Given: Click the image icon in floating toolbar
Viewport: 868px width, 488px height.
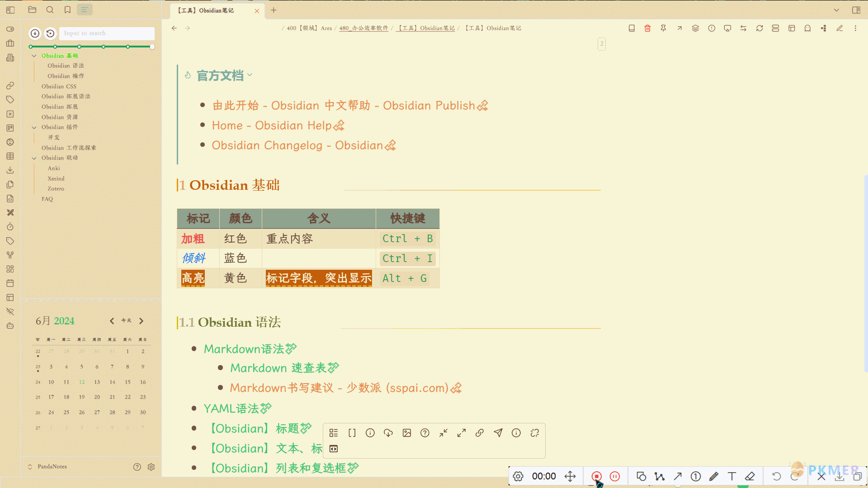Looking at the screenshot, I should pyautogui.click(x=407, y=433).
